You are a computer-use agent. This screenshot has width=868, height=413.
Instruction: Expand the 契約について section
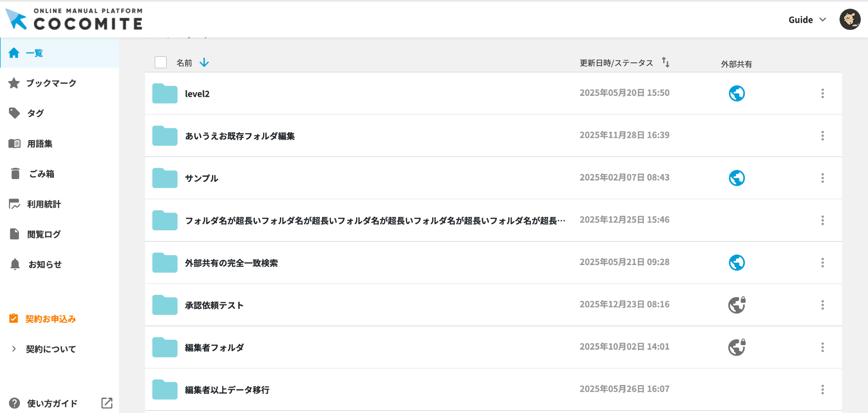click(x=50, y=349)
